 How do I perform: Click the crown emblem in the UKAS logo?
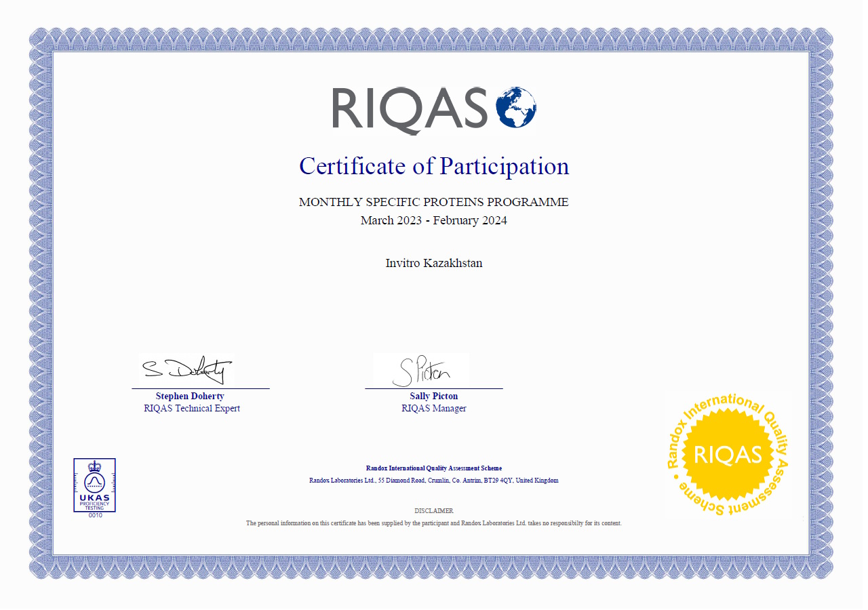[94, 466]
